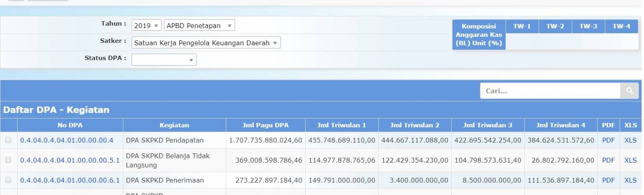Open the Status DPA dropdown
Image resolution: width=644 pixels, height=195 pixels.
(x=164, y=60)
